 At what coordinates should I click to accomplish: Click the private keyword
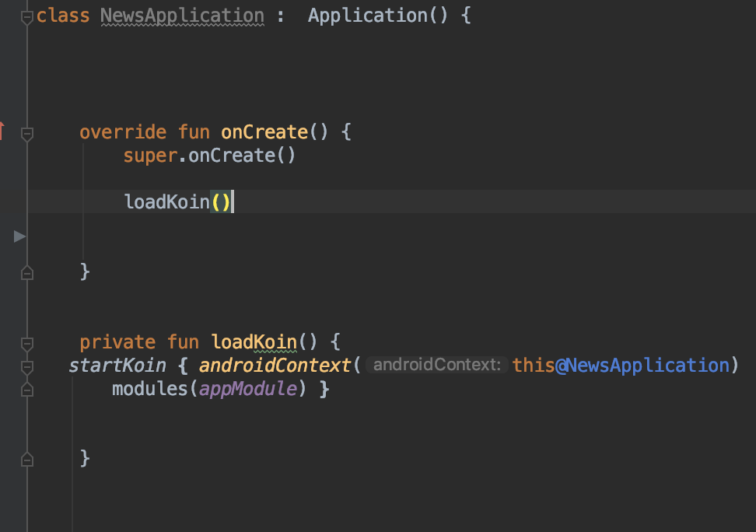point(117,342)
